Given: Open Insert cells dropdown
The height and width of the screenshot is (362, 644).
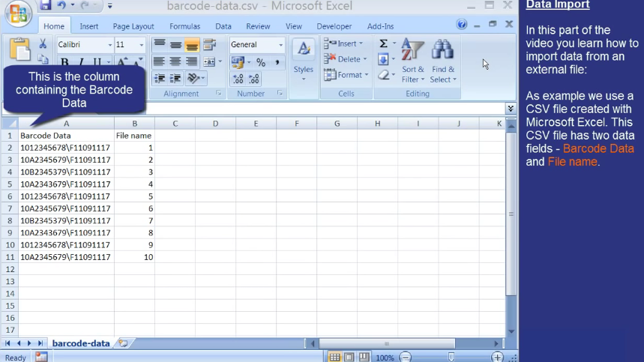Looking at the screenshot, I should (361, 43).
